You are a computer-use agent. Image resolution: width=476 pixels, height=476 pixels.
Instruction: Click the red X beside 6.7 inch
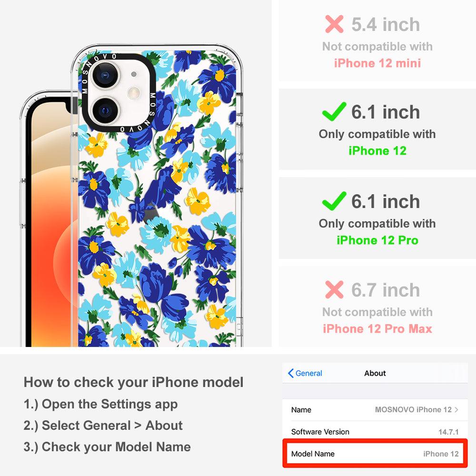[x=334, y=289]
